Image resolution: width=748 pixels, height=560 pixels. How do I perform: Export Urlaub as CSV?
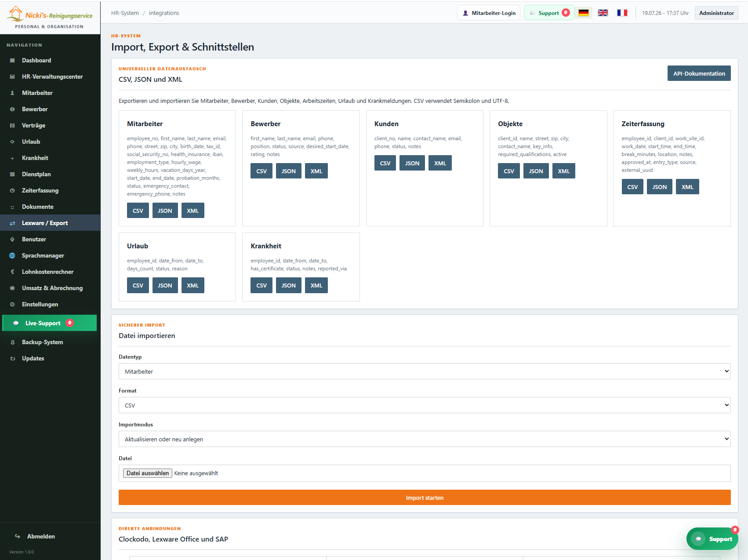(x=138, y=285)
